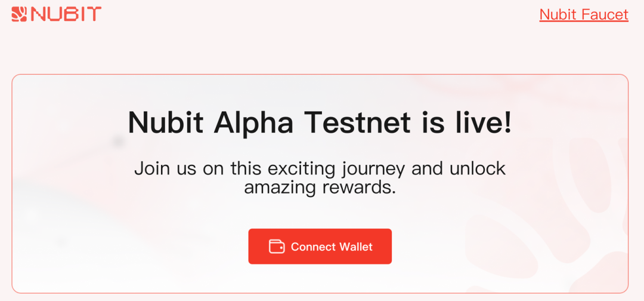Screen dimensions: 644x301
Task: Click the "Connect Wallet" label text
Action: point(332,247)
